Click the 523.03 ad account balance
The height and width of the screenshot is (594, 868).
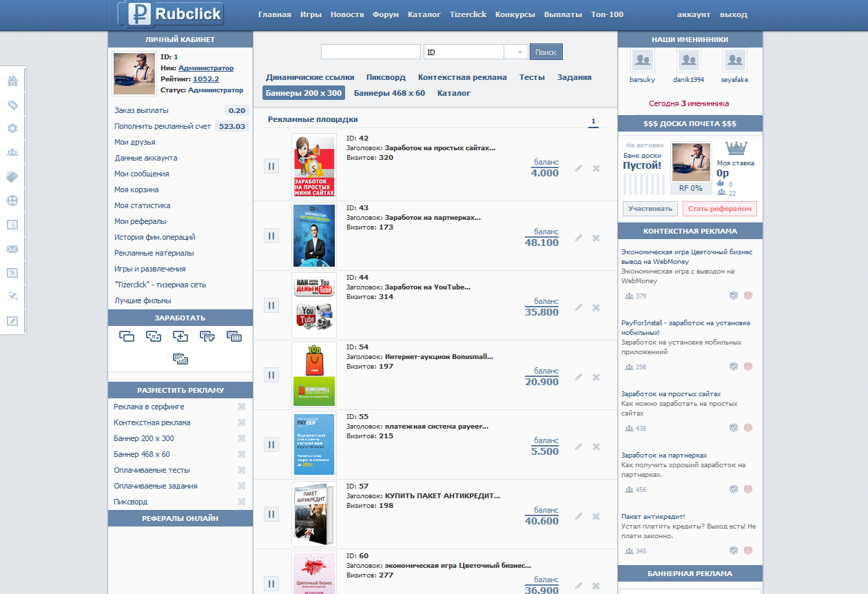pyautogui.click(x=232, y=126)
